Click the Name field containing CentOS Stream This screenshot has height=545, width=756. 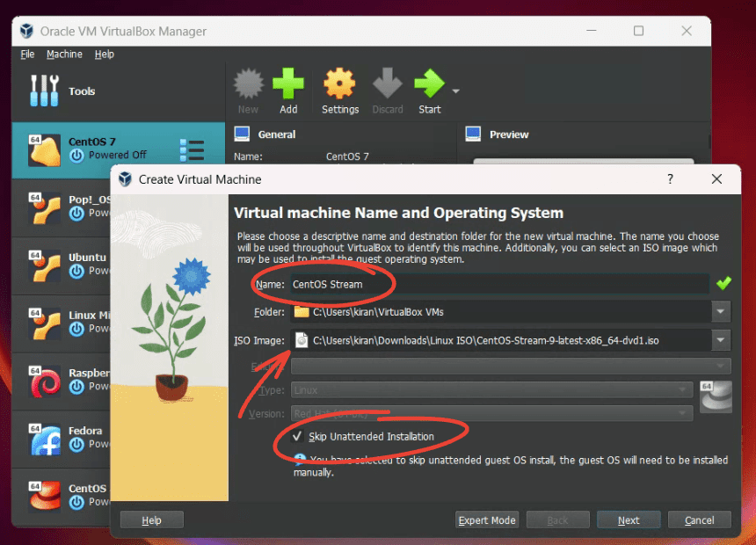point(499,284)
